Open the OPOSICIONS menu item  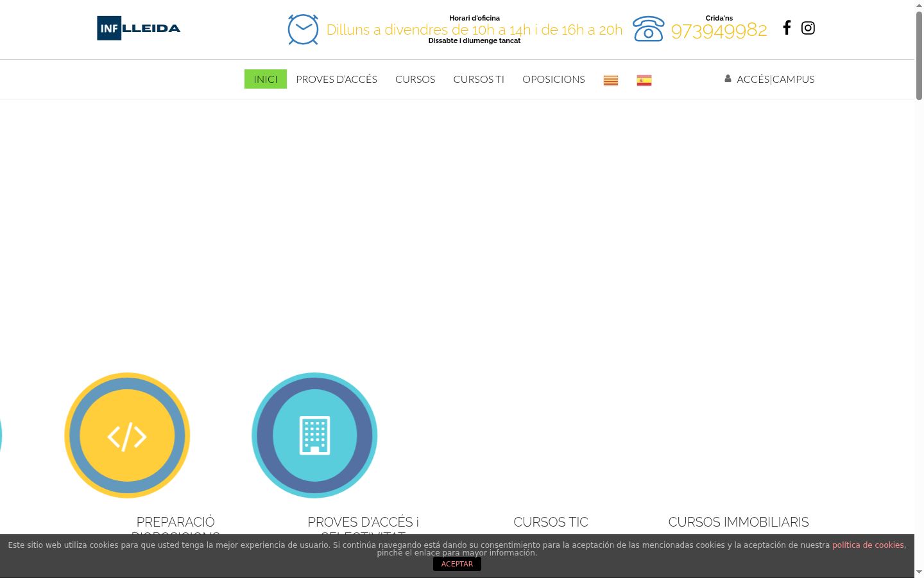point(554,79)
